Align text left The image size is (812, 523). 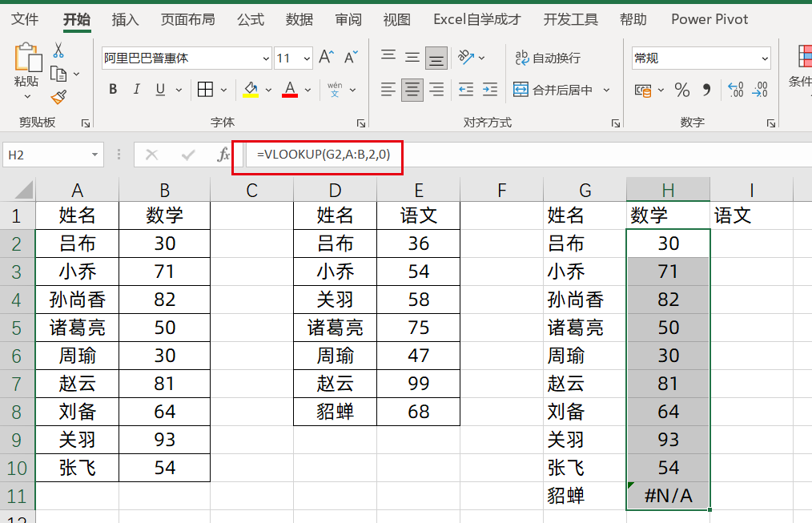coord(388,90)
